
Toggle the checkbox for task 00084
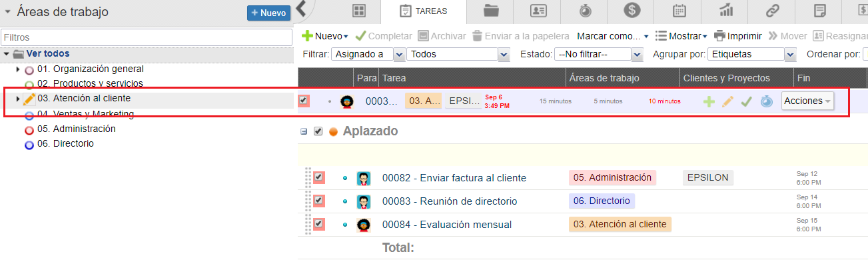(319, 224)
